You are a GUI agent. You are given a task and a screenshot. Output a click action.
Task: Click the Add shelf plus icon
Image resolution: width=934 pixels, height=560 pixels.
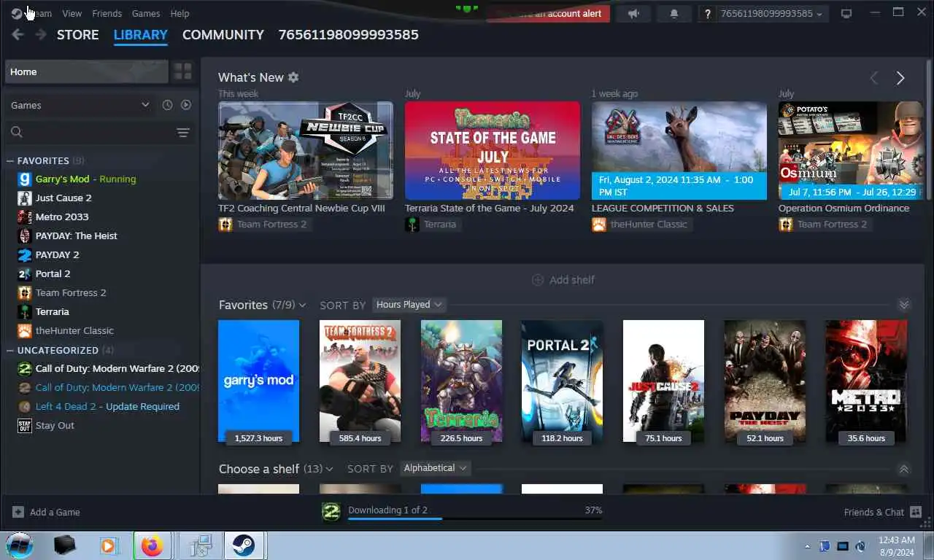tap(538, 280)
